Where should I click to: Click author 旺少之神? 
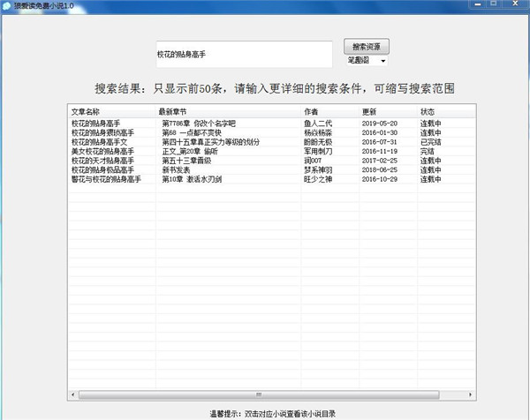point(318,179)
